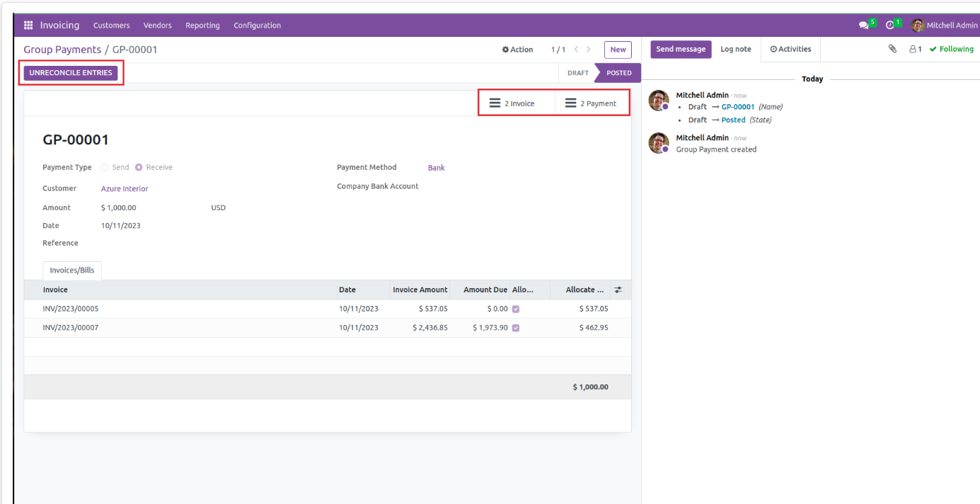980x504 pixels.
Task: Toggle allocate checkbox for INV/2023/00005
Action: click(x=516, y=309)
